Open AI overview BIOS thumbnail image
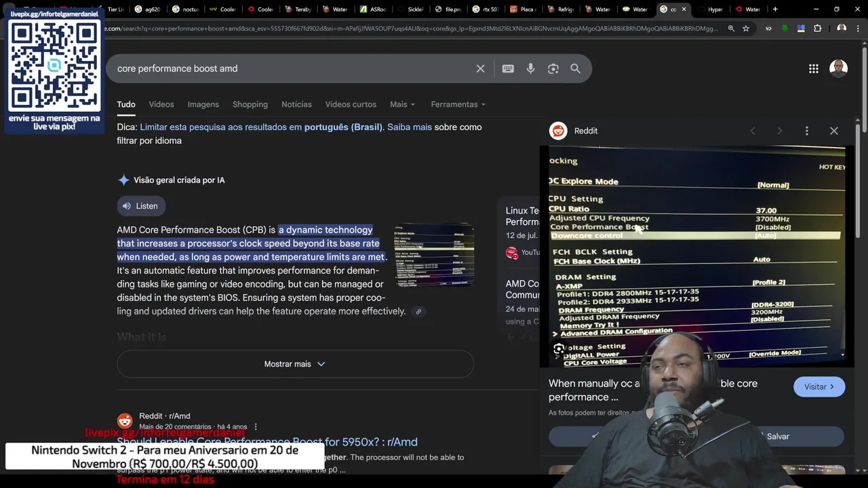Screen dimensions: 868x488 click(x=434, y=254)
